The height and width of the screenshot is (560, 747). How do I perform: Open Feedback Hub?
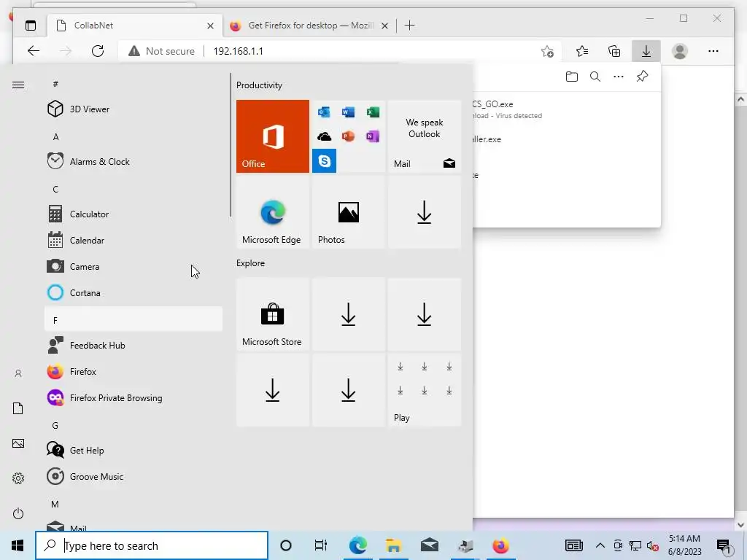coord(133,345)
